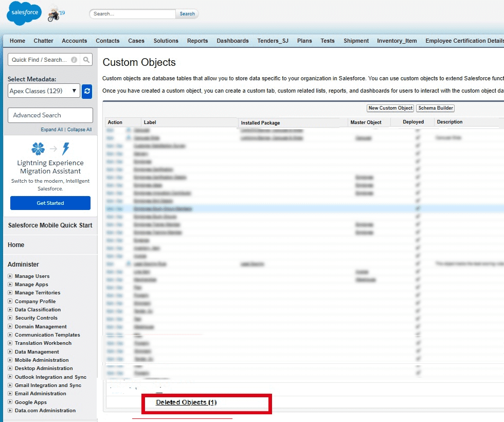Expand the Desktop Administration section

pos(10,368)
